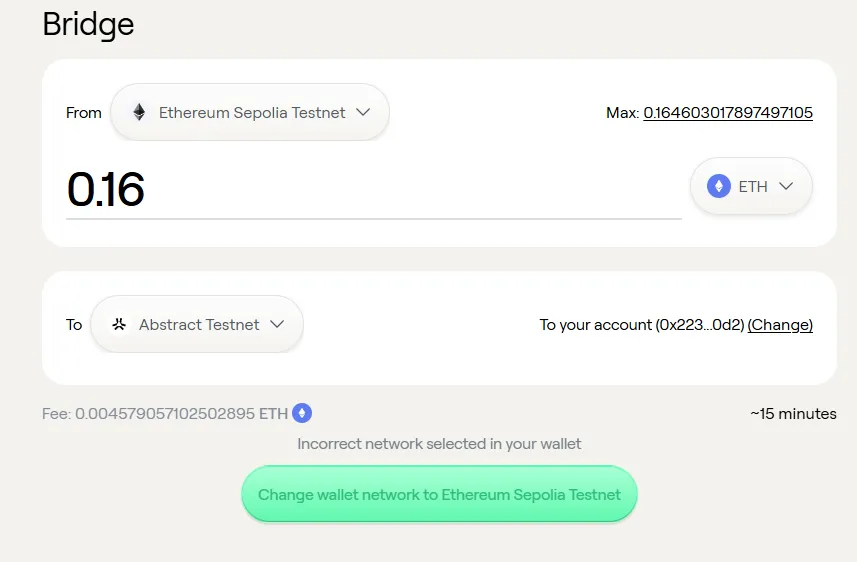Image resolution: width=857 pixels, height=562 pixels.
Task: Click the blue ETH token icon
Action: [718, 186]
